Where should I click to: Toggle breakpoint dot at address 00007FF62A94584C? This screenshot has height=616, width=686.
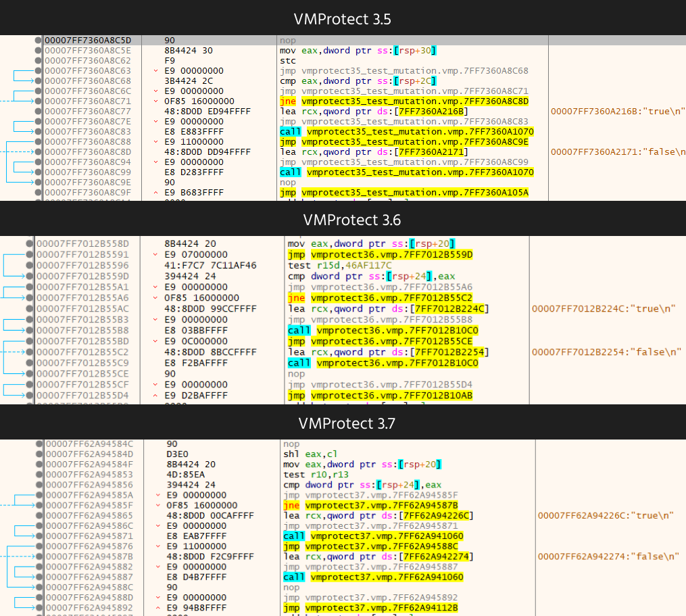click(x=39, y=444)
